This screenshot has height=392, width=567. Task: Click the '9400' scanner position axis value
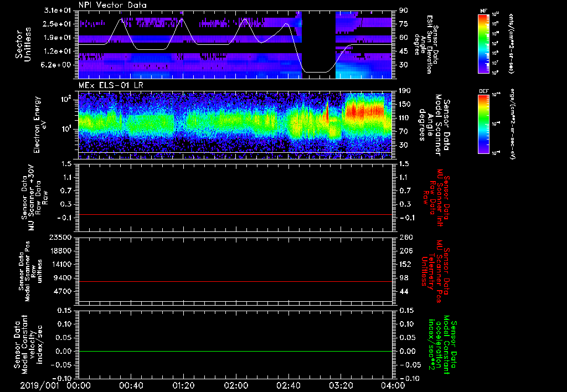click(x=63, y=278)
